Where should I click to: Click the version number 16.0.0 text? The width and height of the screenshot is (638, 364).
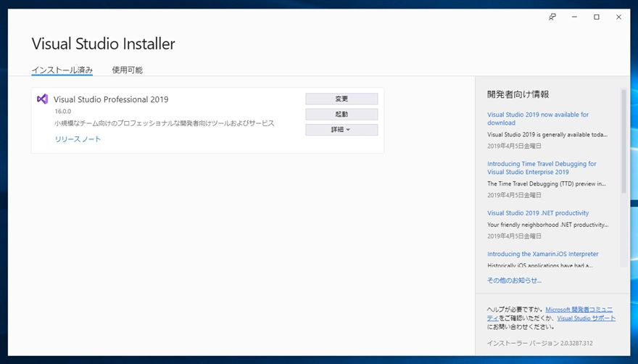(63, 112)
